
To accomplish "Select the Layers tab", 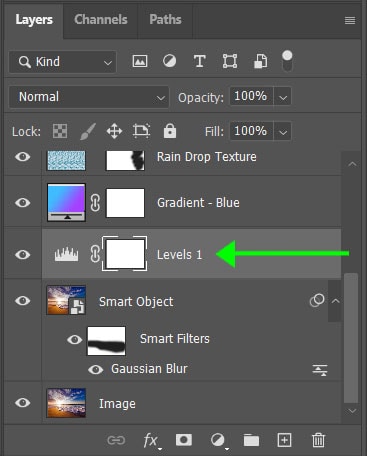I will pos(34,20).
